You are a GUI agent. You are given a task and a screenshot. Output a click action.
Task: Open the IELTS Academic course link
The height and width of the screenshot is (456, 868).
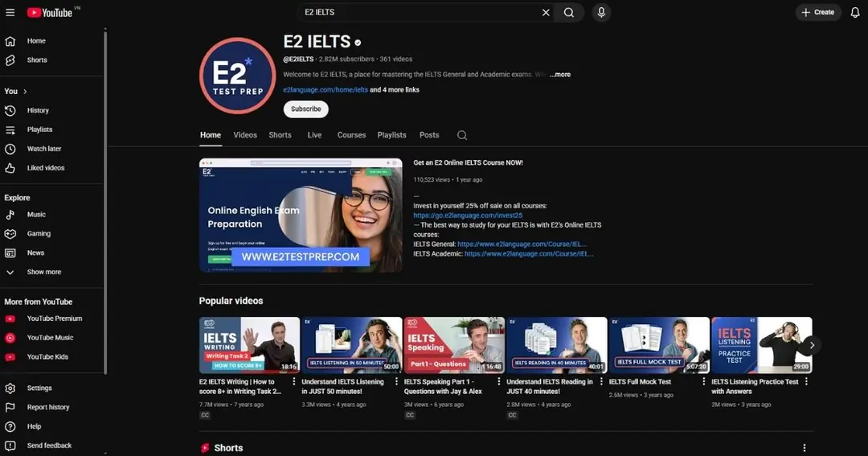[529, 254]
